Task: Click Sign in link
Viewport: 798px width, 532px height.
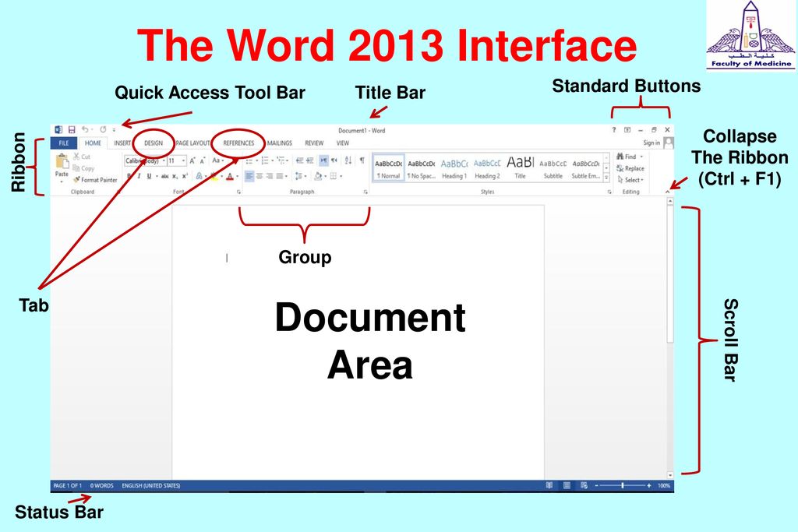Action: click(x=651, y=143)
